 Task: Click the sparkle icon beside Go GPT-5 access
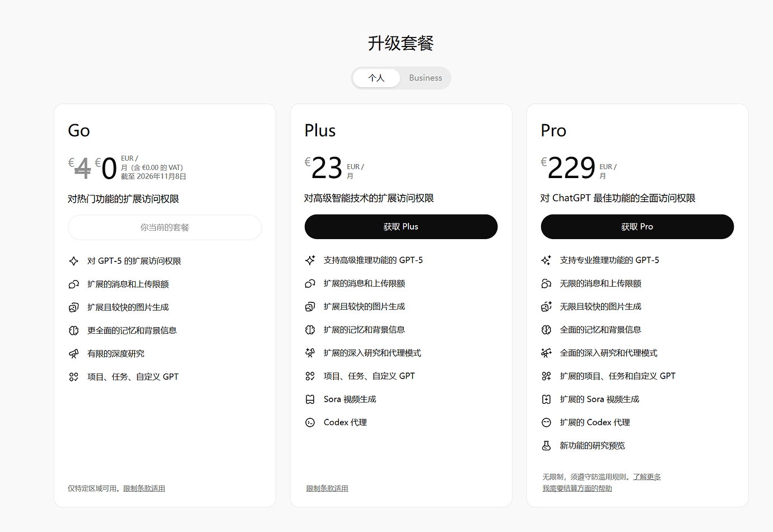tap(74, 261)
